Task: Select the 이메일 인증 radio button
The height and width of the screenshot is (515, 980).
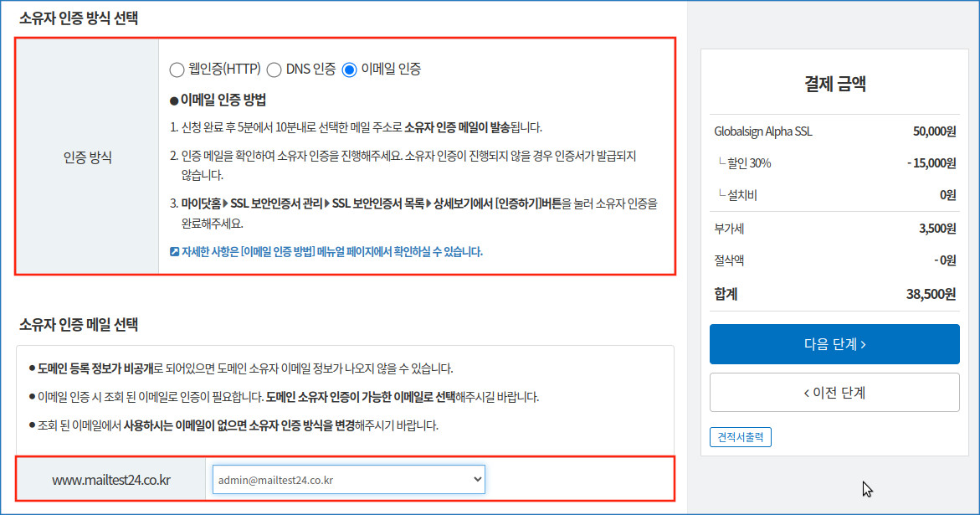Action: (350, 70)
